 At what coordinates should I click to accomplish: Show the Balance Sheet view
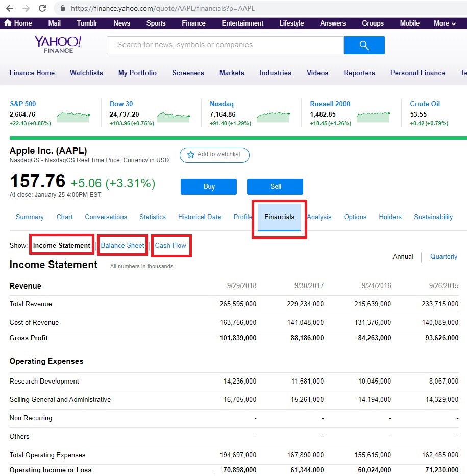[x=122, y=245]
